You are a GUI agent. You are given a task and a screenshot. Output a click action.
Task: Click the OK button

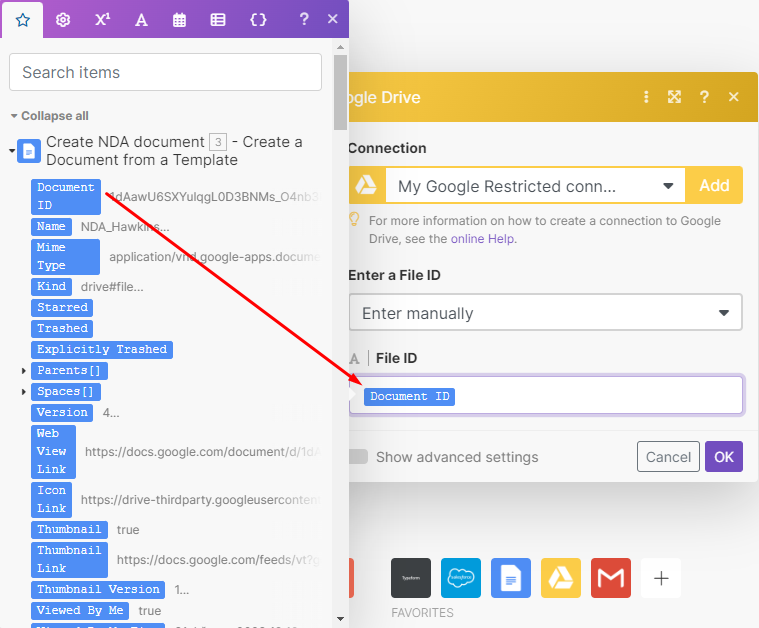click(x=724, y=457)
